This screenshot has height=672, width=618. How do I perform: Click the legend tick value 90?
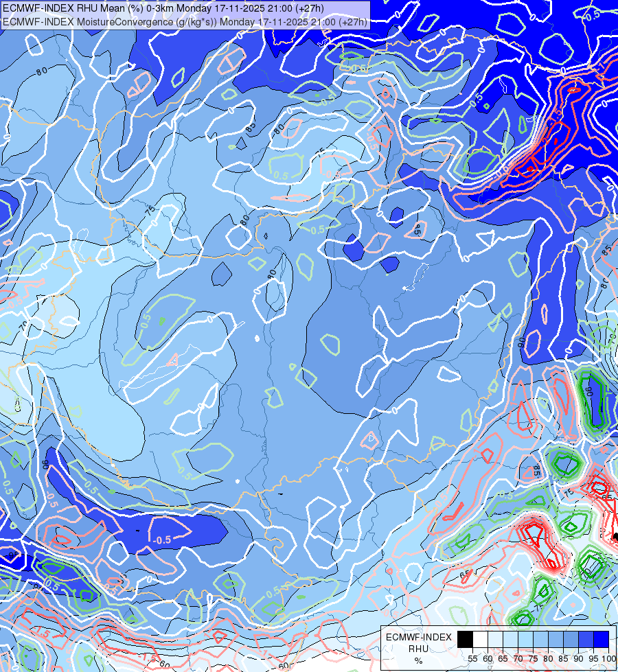tap(578, 659)
